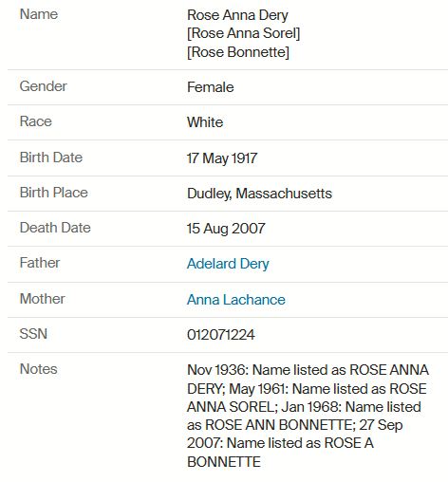Viewport: 448px width, 482px height.
Task: Click the Name field label
Action: (x=39, y=14)
